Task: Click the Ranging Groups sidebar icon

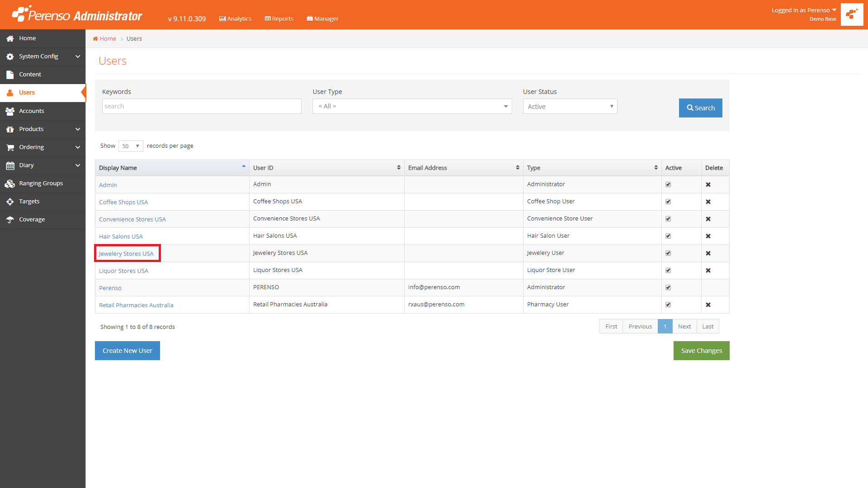Action: point(10,183)
